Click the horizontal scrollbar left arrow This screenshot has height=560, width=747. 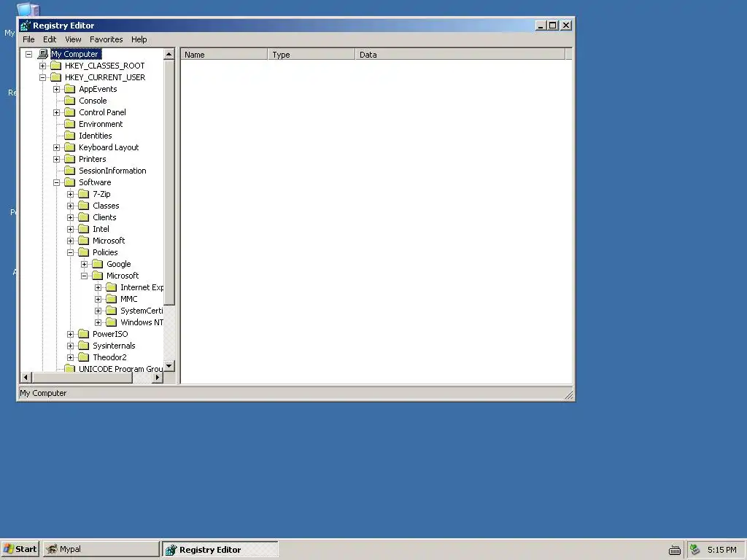tap(26, 378)
